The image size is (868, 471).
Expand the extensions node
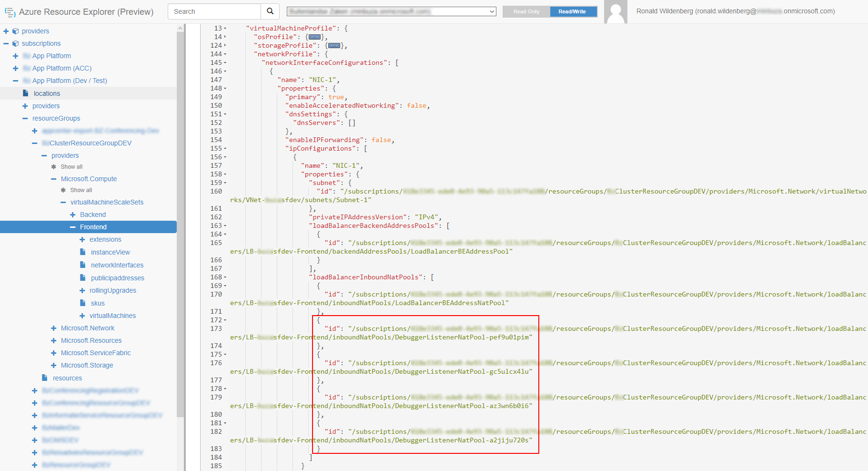[82, 239]
